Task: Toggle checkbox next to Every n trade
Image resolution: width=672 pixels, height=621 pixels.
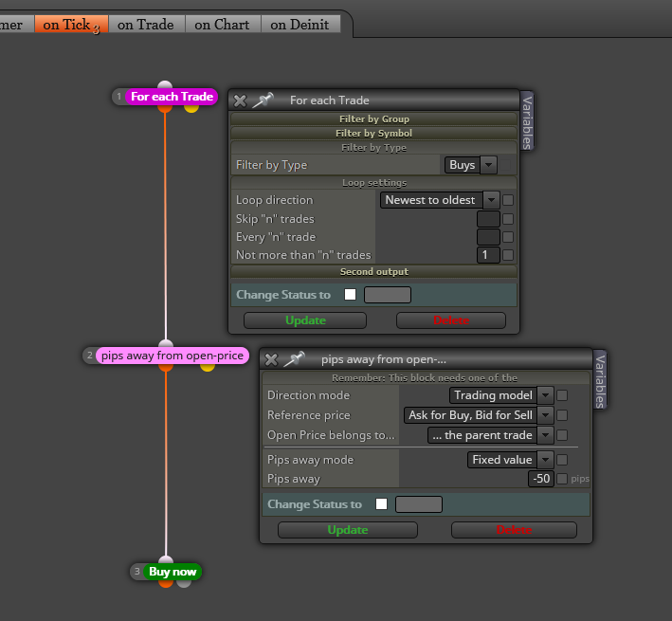Action: point(508,237)
